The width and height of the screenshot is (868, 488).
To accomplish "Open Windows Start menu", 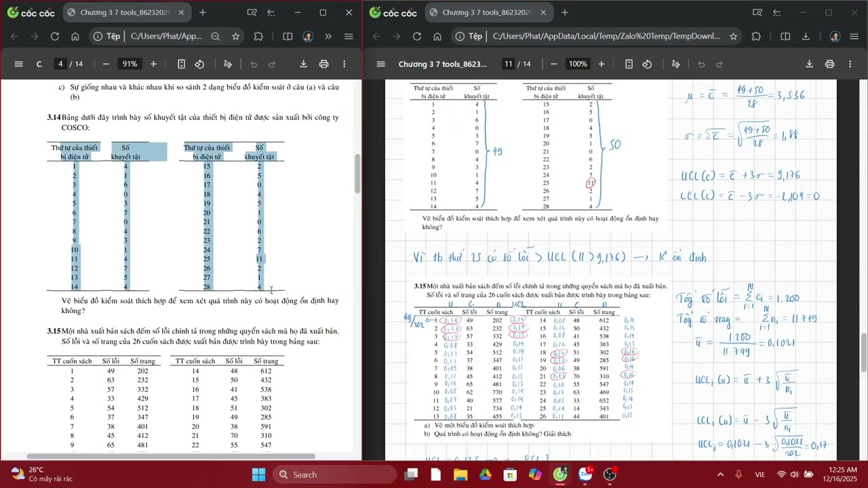I will click(260, 474).
